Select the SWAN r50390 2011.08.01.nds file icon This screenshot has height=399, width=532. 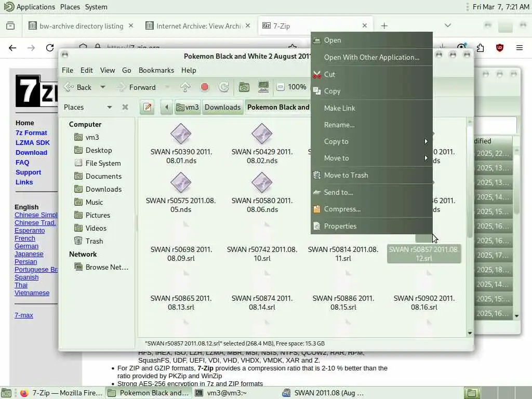click(x=181, y=134)
